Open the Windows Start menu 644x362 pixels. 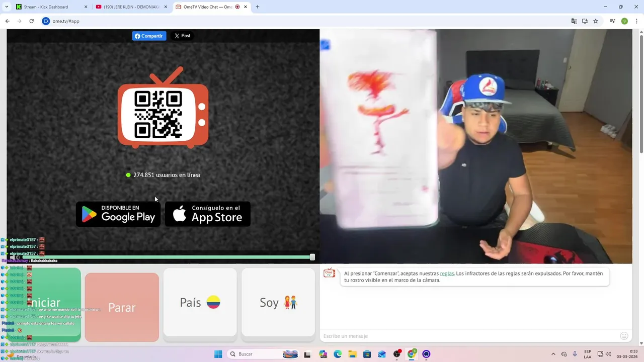pyautogui.click(x=218, y=354)
